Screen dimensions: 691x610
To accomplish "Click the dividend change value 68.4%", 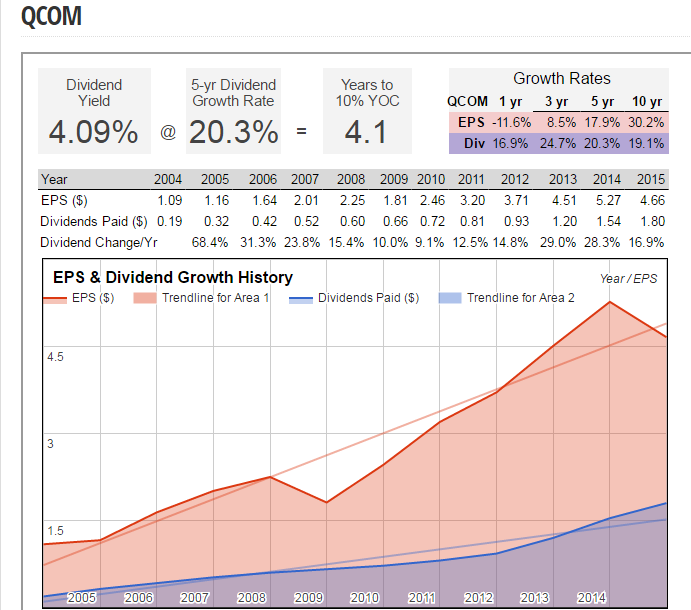I will click(x=210, y=242).
